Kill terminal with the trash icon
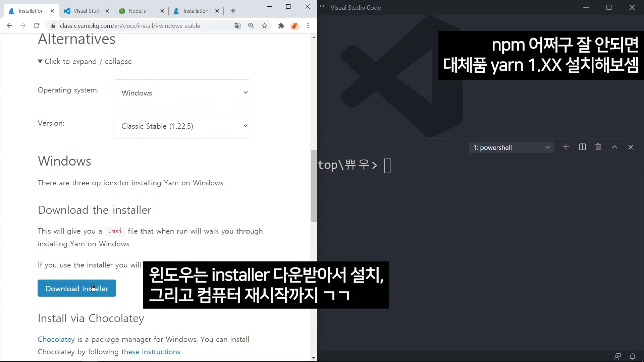The width and height of the screenshot is (644, 362). pyautogui.click(x=598, y=147)
